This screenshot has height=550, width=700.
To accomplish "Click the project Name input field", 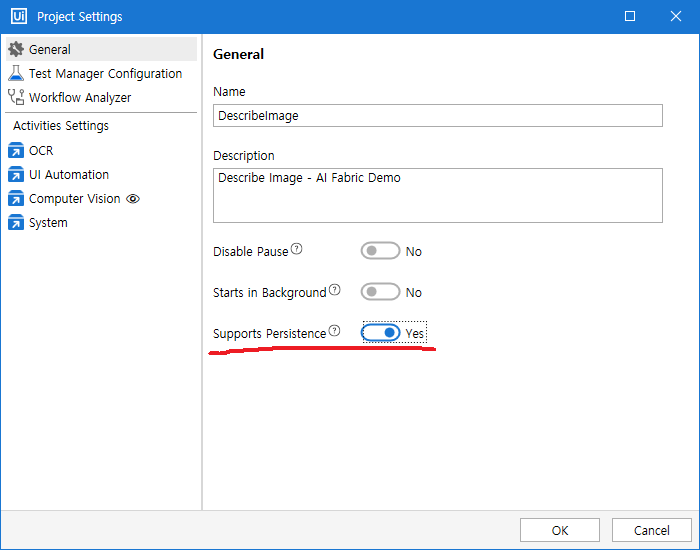I will point(438,115).
